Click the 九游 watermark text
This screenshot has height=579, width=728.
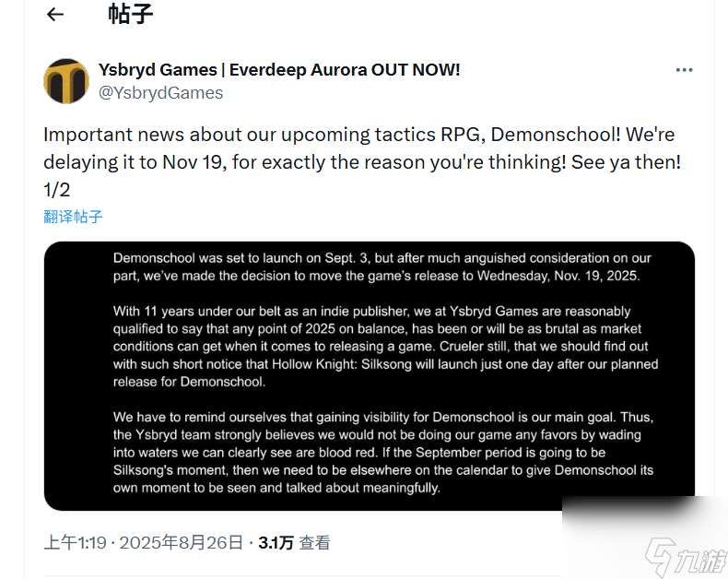click(x=701, y=561)
